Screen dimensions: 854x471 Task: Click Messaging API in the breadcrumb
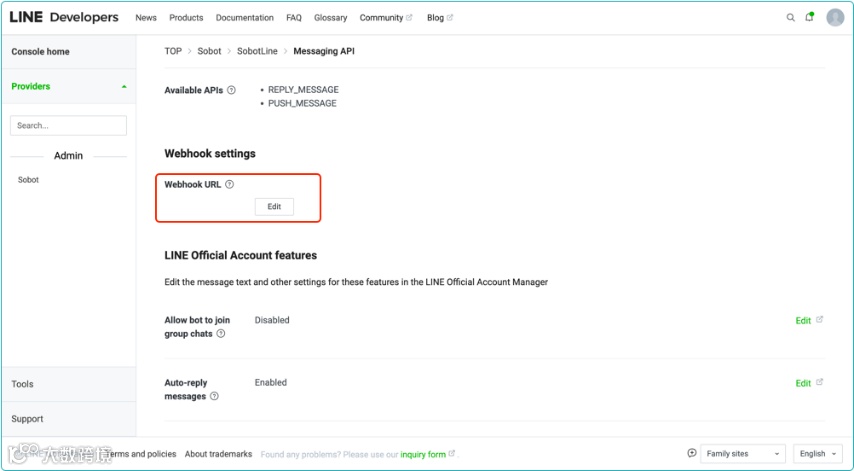324,51
